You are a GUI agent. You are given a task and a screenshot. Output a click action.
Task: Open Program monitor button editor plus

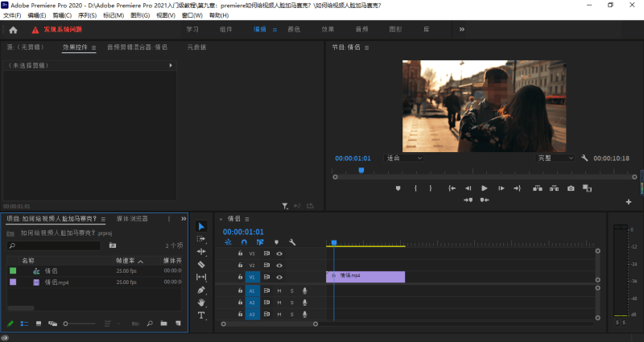click(629, 202)
